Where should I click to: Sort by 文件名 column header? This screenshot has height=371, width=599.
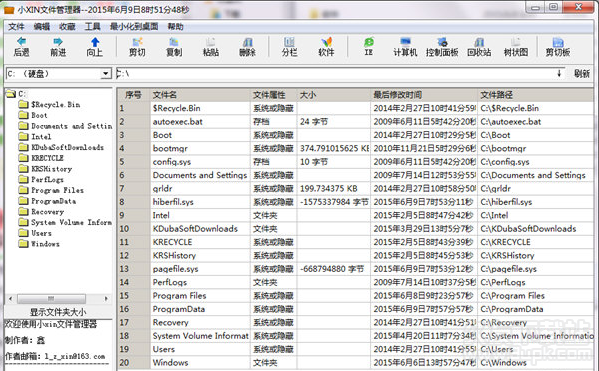point(200,95)
